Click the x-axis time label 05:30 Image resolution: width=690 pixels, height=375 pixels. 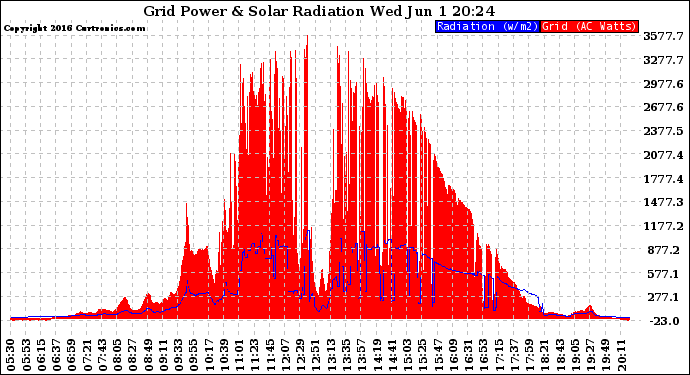tap(11, 355)
